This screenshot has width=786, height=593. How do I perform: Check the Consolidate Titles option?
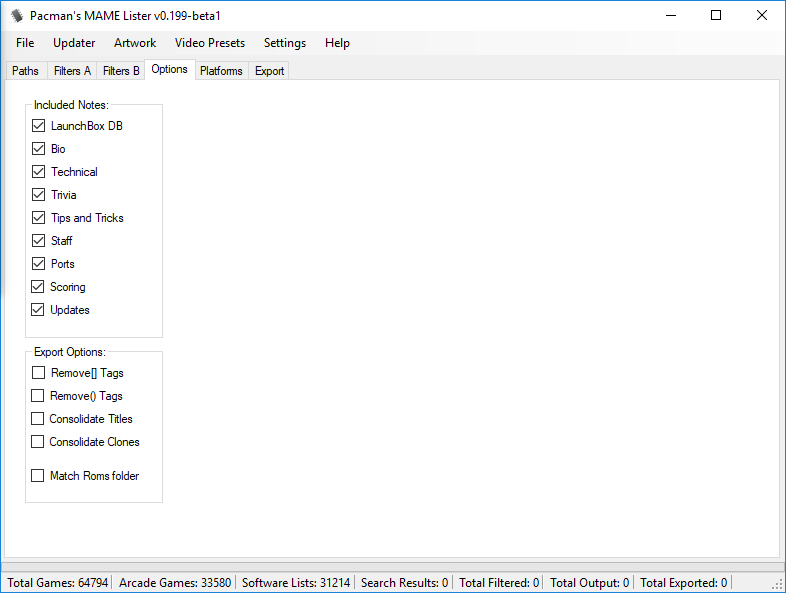(x=38, y=419)
